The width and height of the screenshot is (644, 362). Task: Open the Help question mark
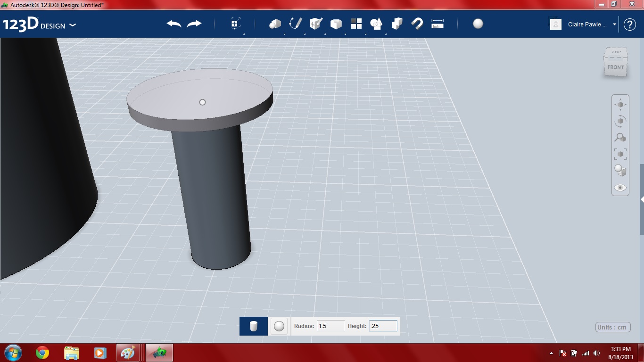[630, 25]
